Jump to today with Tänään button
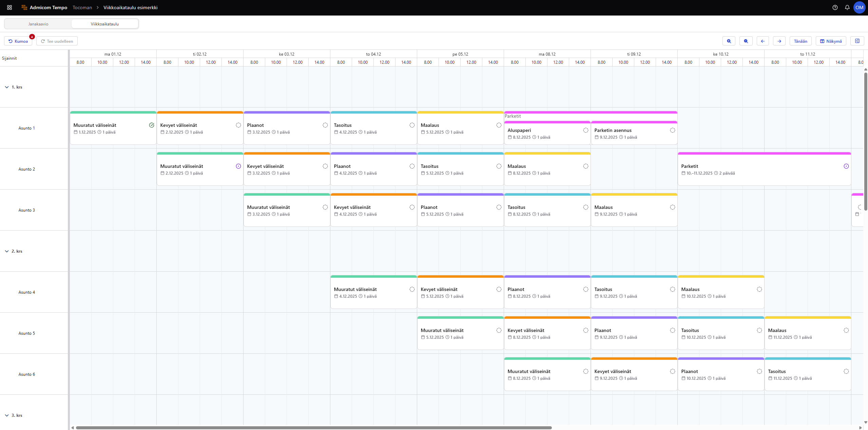Screen dimensions: 868x430 800,41
